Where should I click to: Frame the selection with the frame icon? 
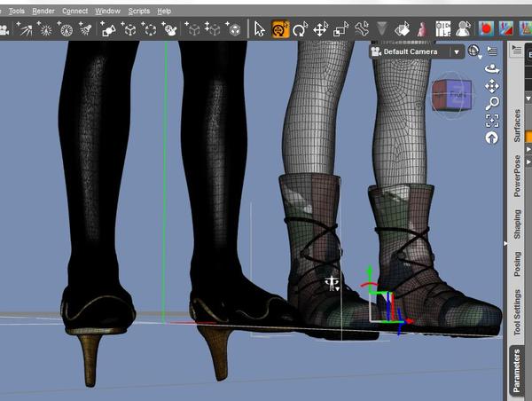click(x=492, y=121)
